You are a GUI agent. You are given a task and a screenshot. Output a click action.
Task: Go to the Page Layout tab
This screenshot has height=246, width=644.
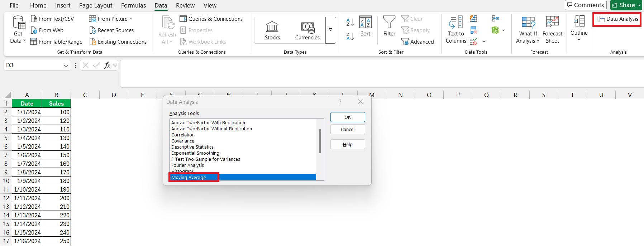pos(96,5)
